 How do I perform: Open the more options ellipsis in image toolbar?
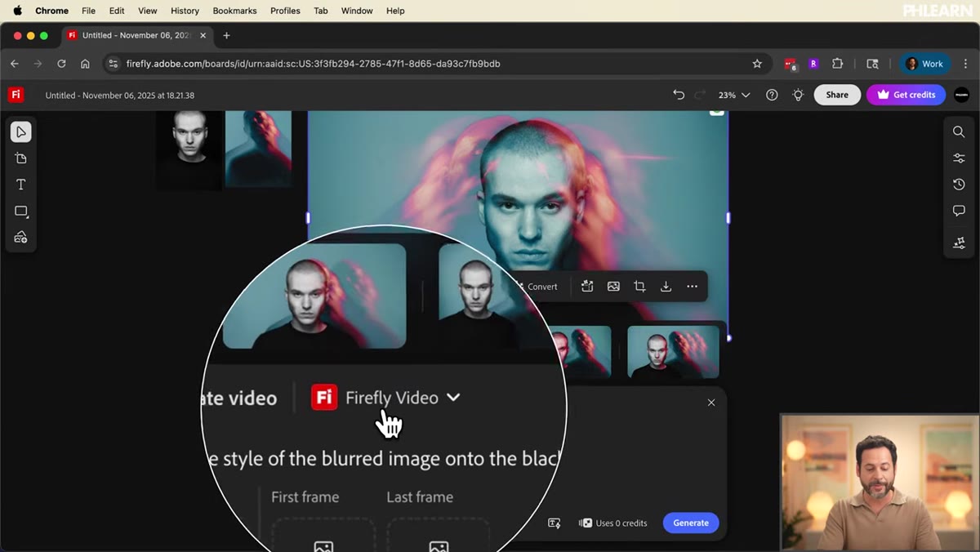(692, 287)
